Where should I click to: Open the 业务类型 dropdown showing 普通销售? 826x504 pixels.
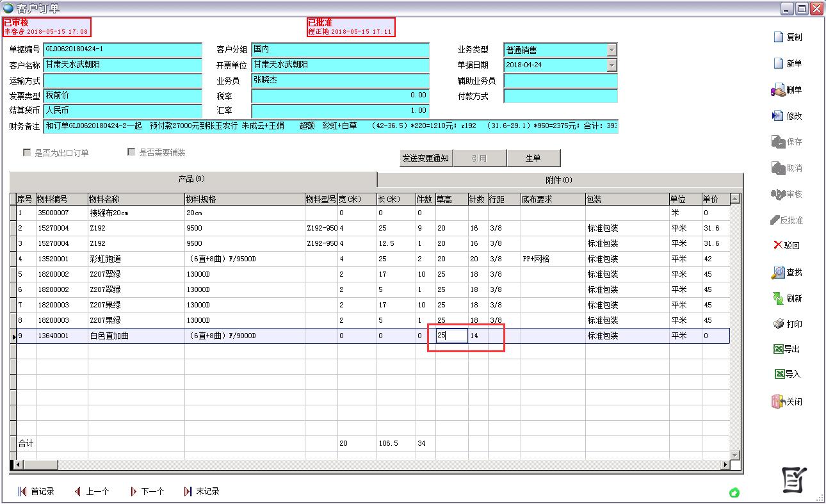[x=613, y=49]
